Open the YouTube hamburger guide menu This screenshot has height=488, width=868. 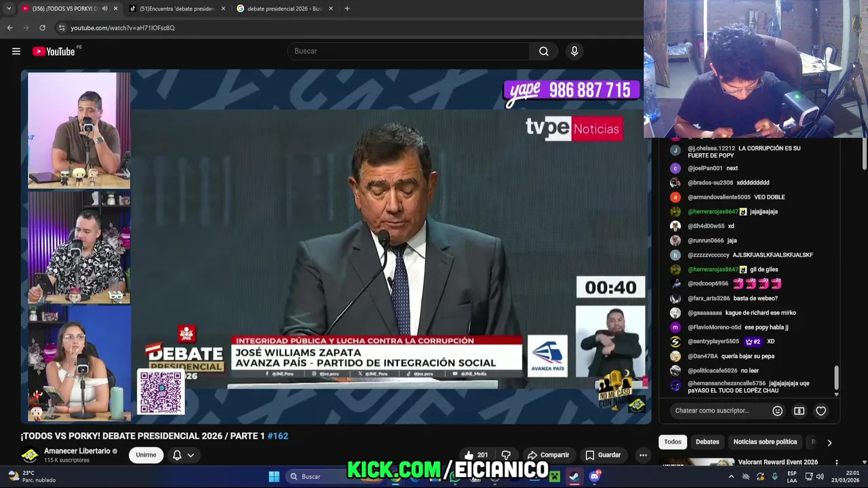16,51
